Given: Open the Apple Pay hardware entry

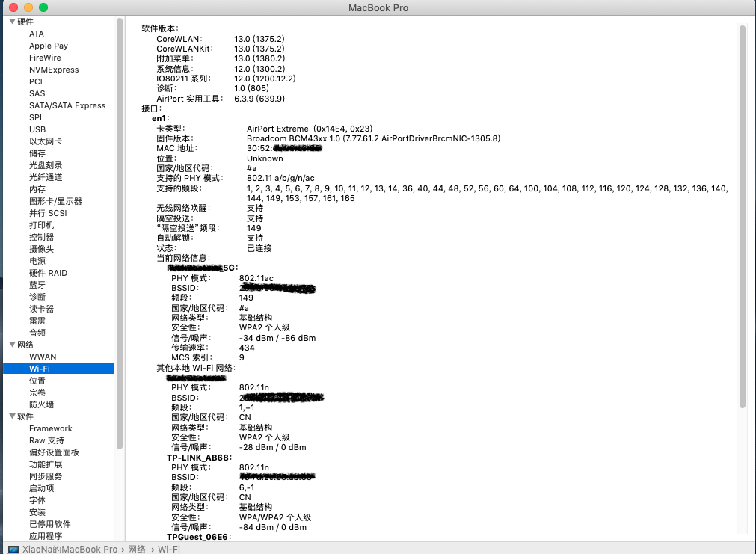Looking at the screenshot, I should (x=48, y=46).
